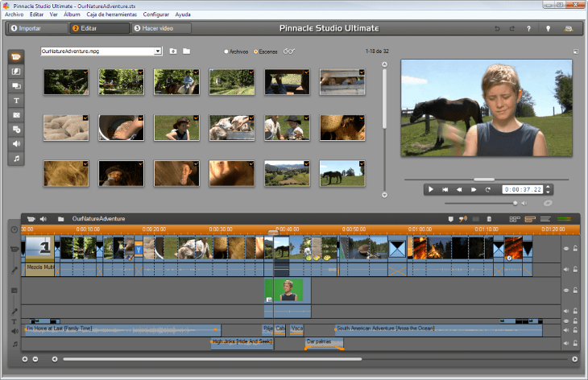Viewport: 588px width, 380px height.
Task: Open the OurNatureAdventure.mpg file dropdown
Action: [x=159, y=52]
